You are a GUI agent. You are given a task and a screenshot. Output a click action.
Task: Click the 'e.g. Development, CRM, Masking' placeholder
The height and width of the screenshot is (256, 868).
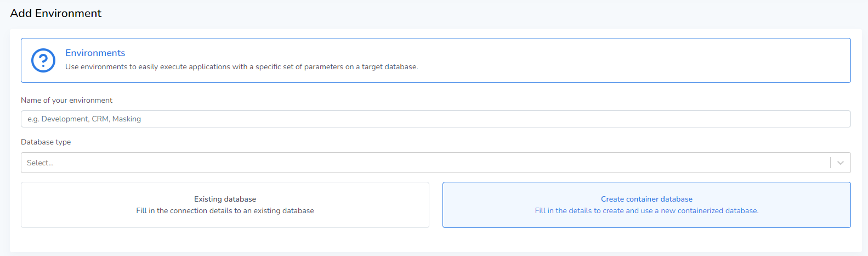click(84, 119)
